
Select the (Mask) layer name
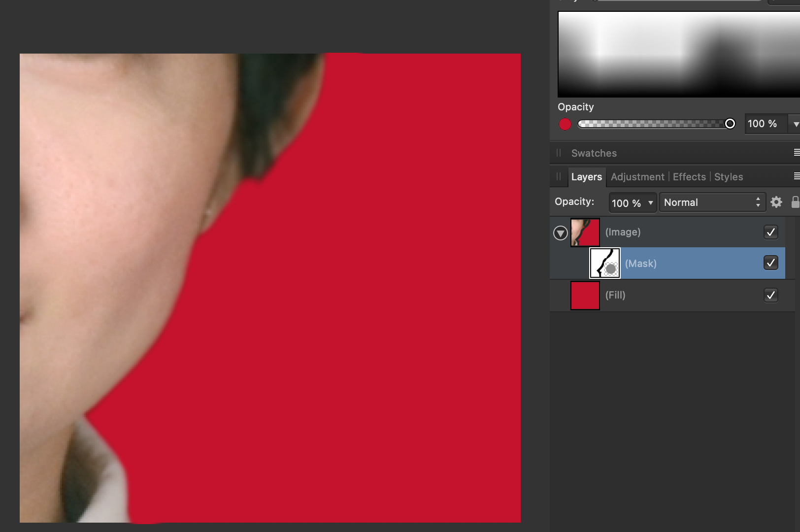[640, 264]
